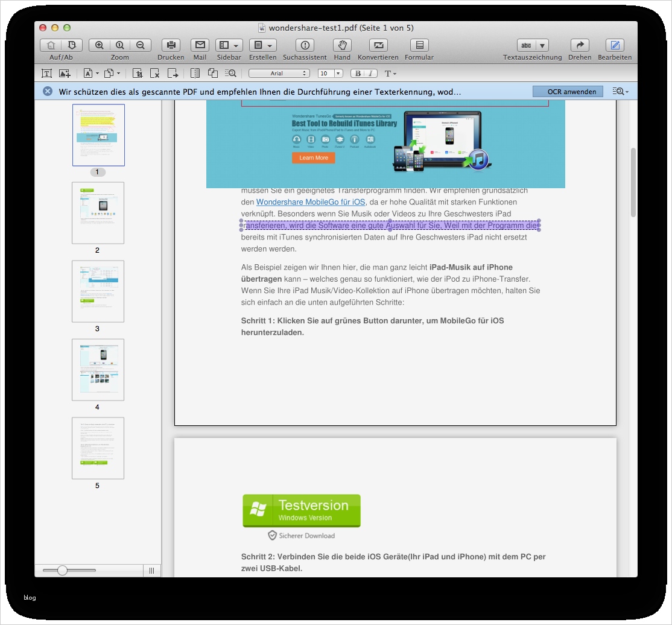Image resolution: width=672 pixels, height=625 pixels.
Task: Toggle Bearbeiten edit mode
Action: (x=615, y=45)
